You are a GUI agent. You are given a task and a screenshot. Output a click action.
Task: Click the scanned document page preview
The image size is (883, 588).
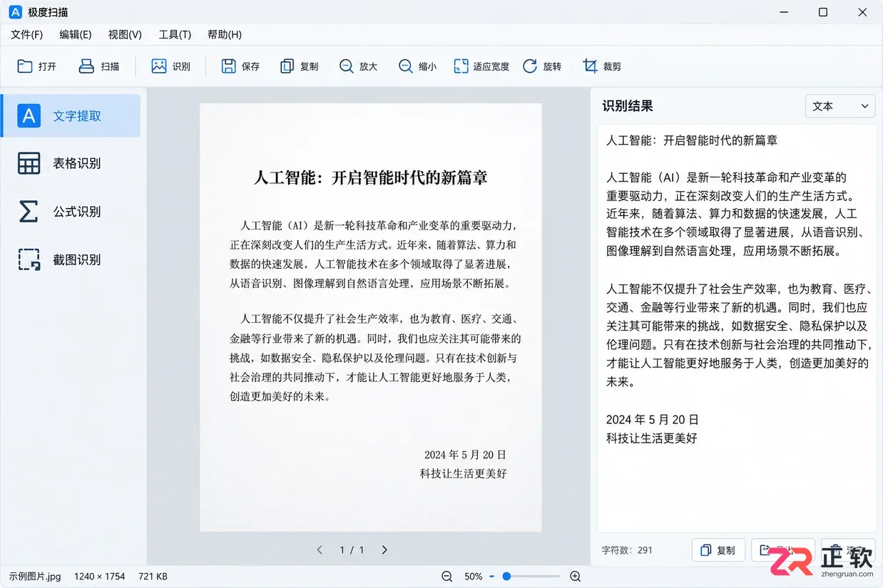click(x=370, y=317)
